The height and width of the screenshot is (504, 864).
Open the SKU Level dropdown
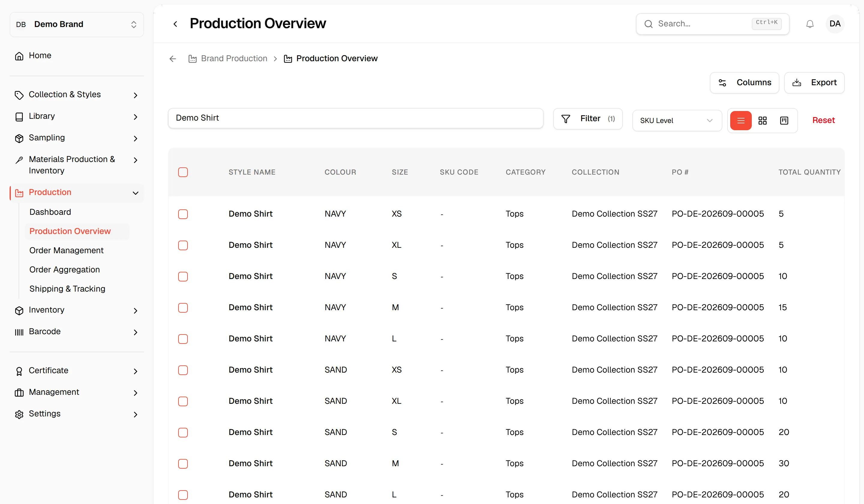(x=677, y=121)
